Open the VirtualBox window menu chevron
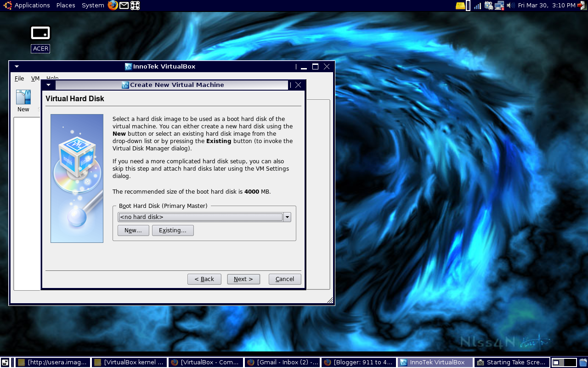 pyautogui.click(x=17, y=66)
